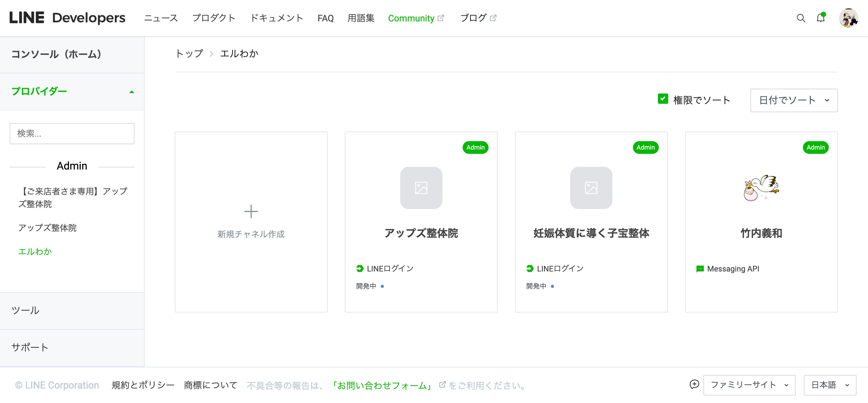Viewport: 868px width, 403px height.
Task: Click the feedback chat bubble icon in footer
Action: (694, 385)
